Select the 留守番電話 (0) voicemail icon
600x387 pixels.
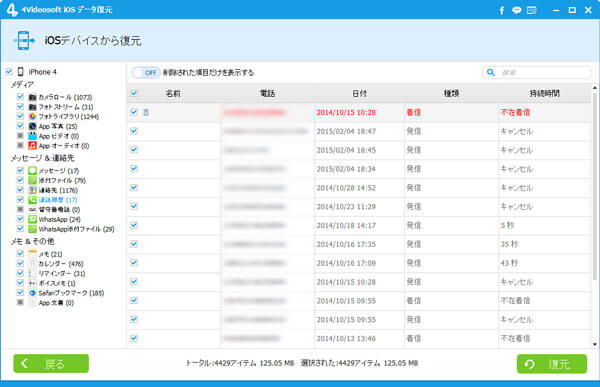point(33,209)
